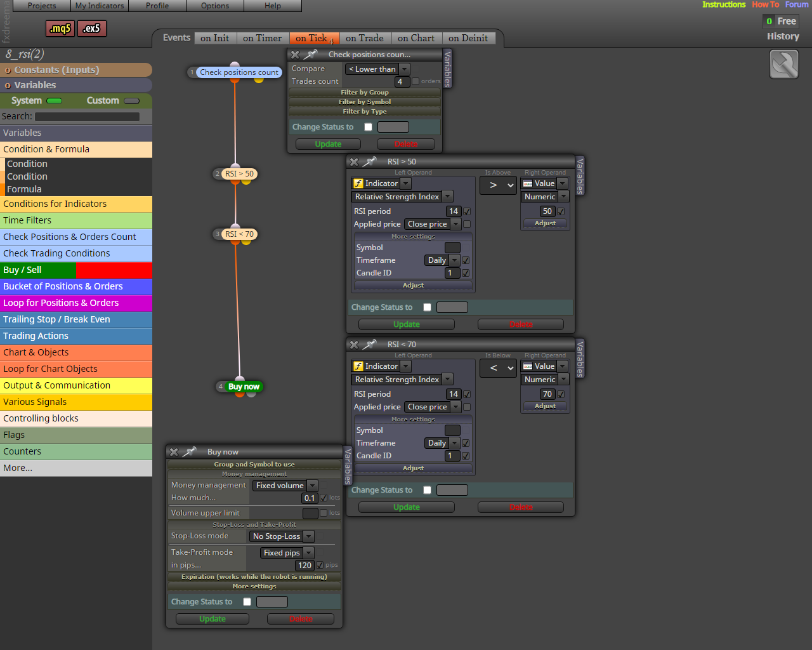Enable Change Status in Check positions panel
Viewport: 812px width, 650px height.
click(368, 127)
